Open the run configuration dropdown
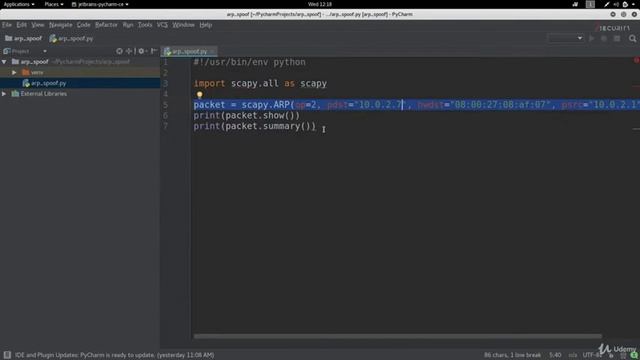 point(566,38)
